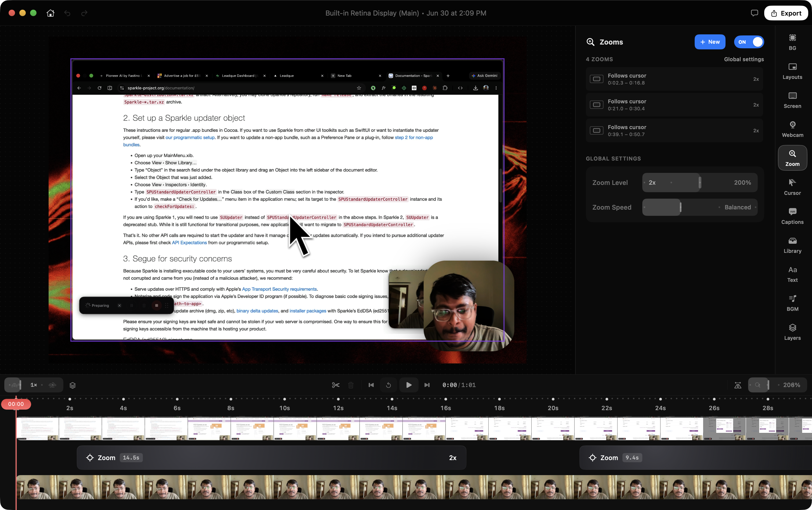Open the BG background panel

coord(792,42)
